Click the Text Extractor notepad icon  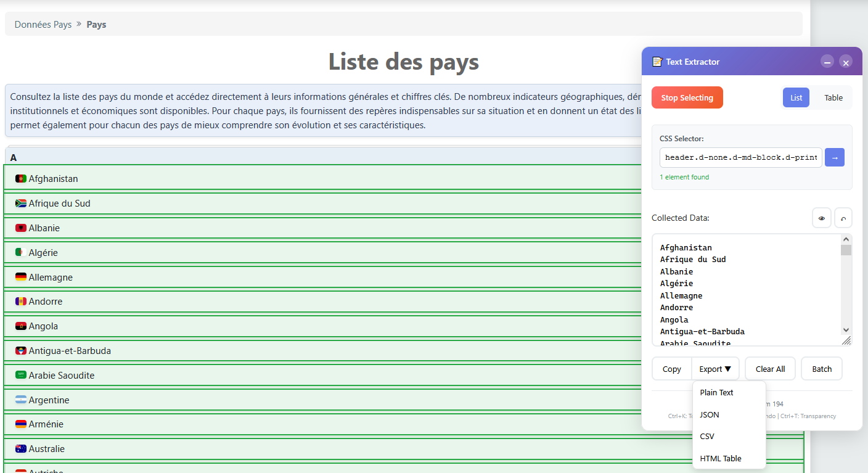pos(657,62)
